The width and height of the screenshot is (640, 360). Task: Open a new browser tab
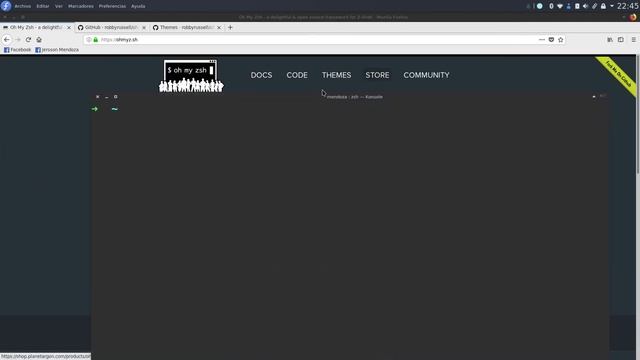tap(230, 27)
